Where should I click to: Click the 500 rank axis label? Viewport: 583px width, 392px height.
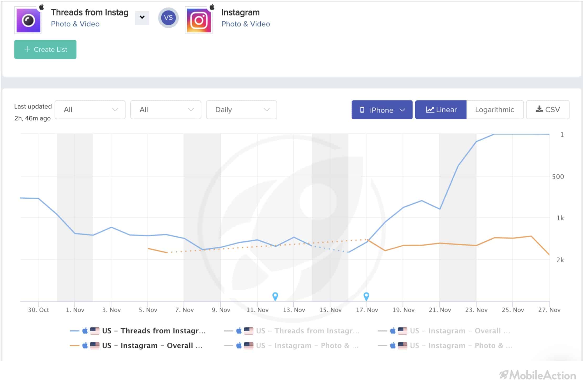tap(558, 177)
